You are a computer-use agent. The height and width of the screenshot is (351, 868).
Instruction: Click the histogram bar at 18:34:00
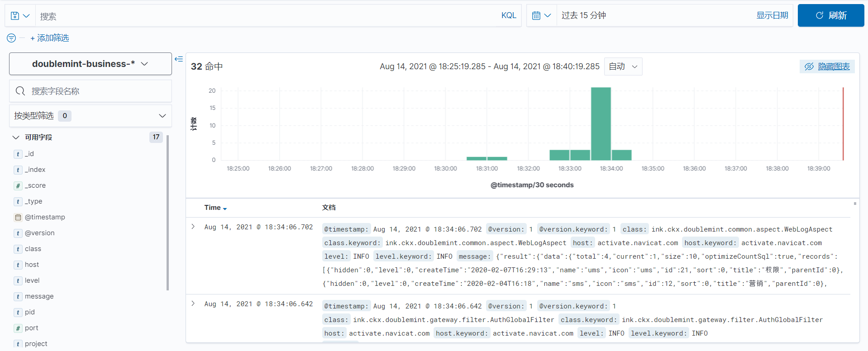(622, 155)
